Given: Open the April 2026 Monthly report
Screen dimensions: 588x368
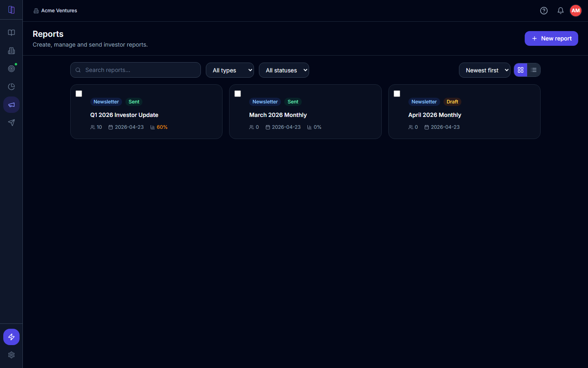Looking at the screenshot, I should click(x=435, y=115).
